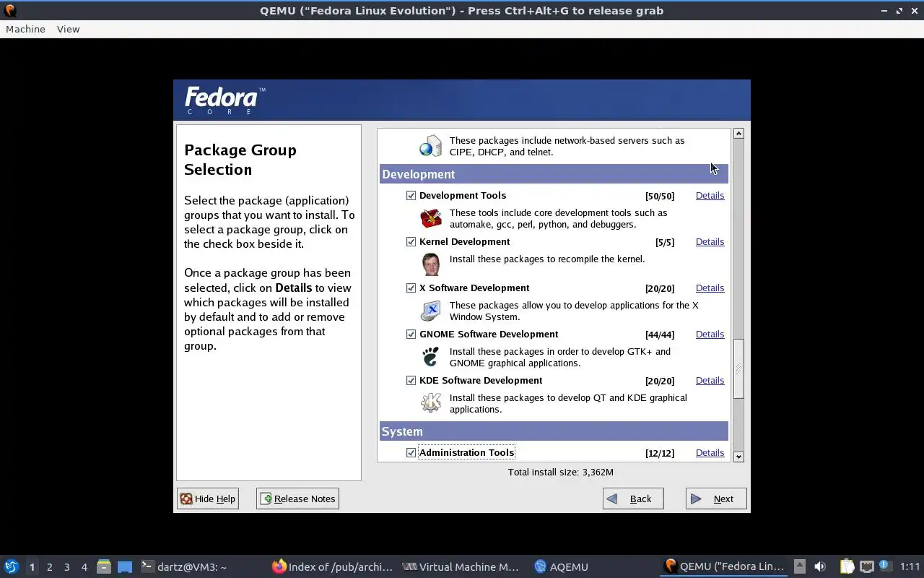The width and height of the screenshot is (924, 578).
Task: Click Next to continue installation
Action: pyautogui.click(x=716, y=499)
